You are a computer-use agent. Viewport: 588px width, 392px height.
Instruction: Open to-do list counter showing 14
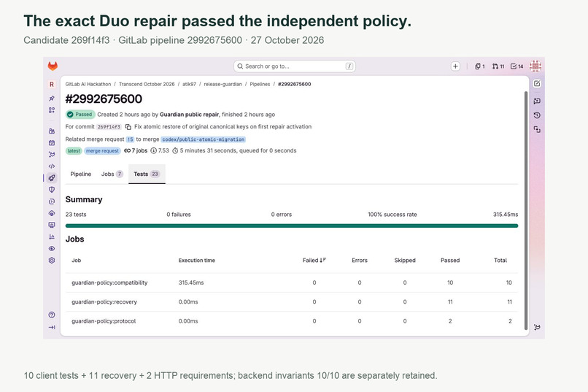coord(517,66)
